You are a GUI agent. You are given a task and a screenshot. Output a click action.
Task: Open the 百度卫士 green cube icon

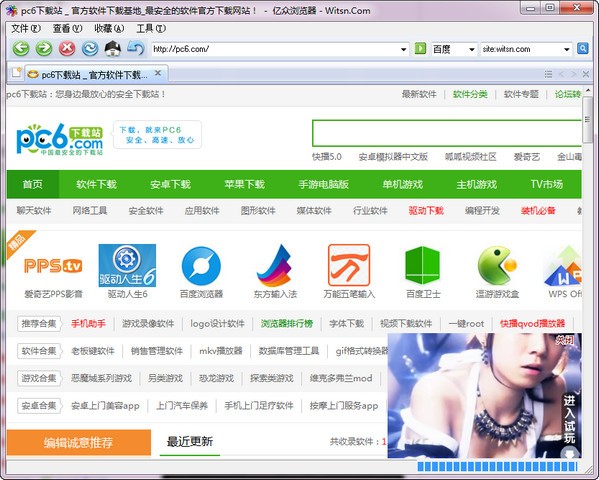click(423, 265)
